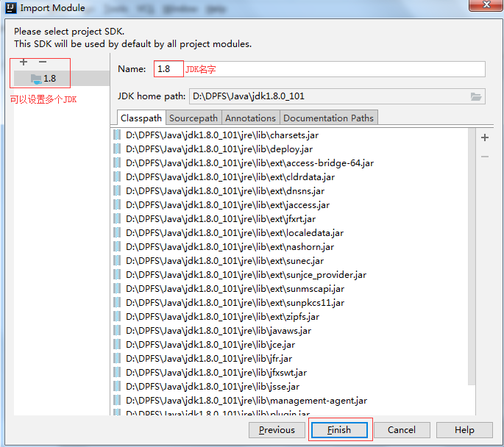Click the Finish button
This screenshot has height=447, width=504.
pyautogui.click(x=339, y=430)
